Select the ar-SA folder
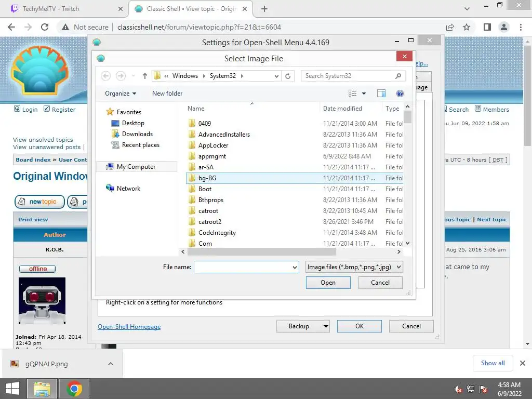 click(295, 167)
